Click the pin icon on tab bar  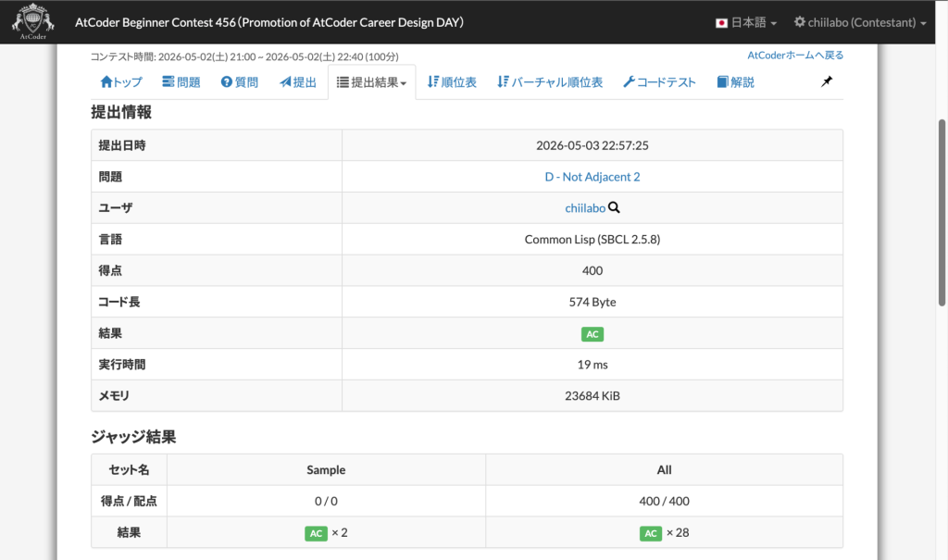(x=827, y=81)
